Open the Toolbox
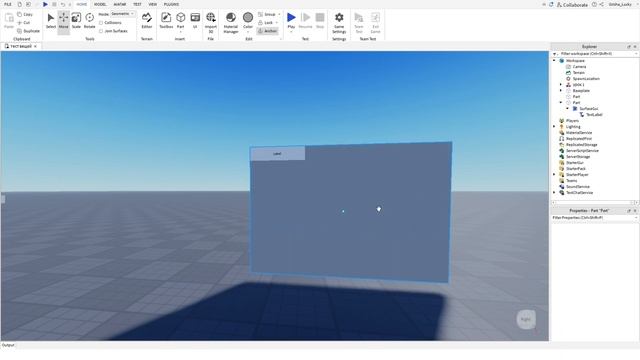This screenshot has width=640, height=360. tap(166, 20)
